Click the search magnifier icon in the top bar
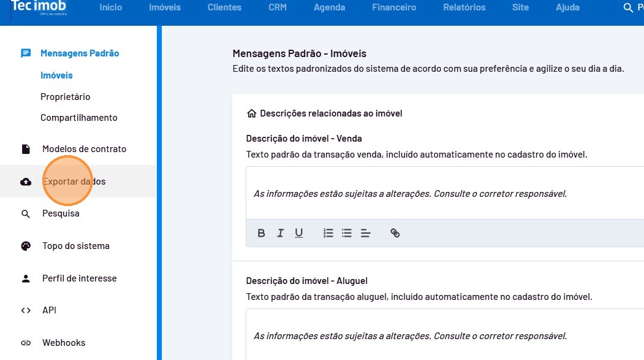Image resolution: width=644 pixels, height=360 pixels. (627, 8)
